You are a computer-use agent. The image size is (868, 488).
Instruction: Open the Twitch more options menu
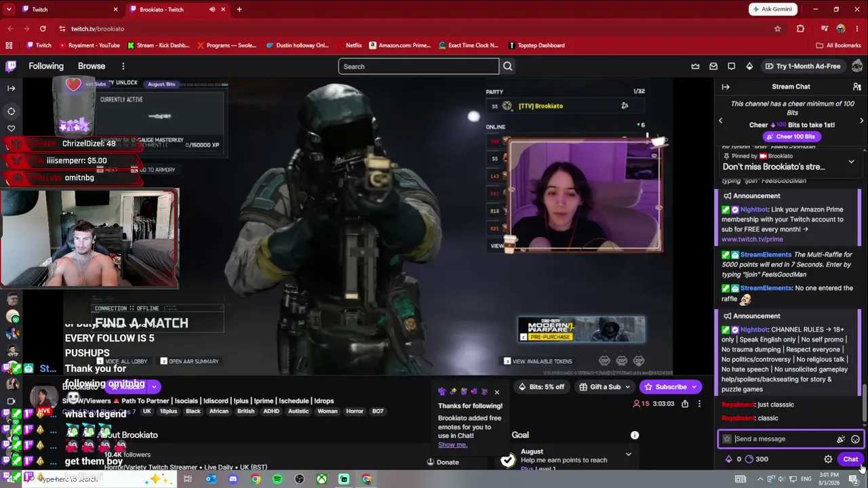[123, 66]
